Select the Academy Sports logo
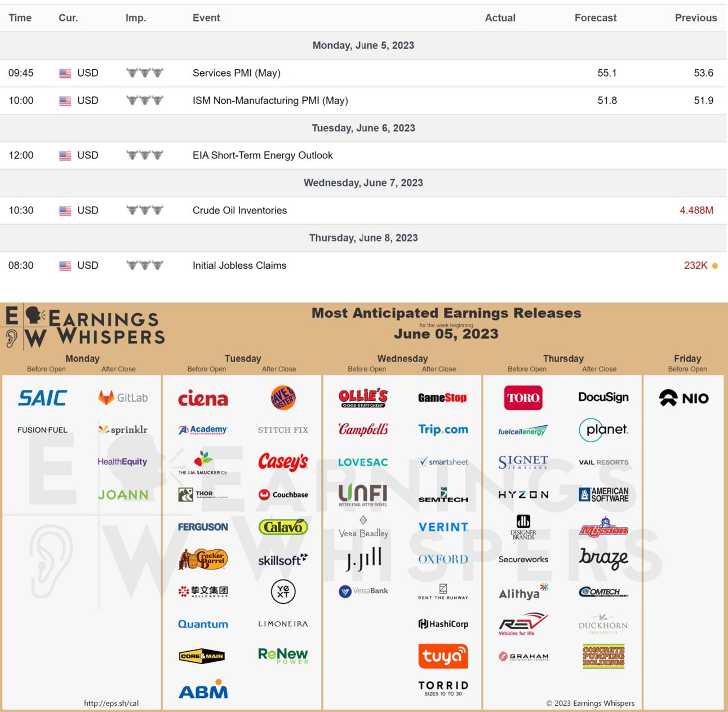The height and width of the screenshot is (712, 728). pyautogui.click(x=203, y=430)
